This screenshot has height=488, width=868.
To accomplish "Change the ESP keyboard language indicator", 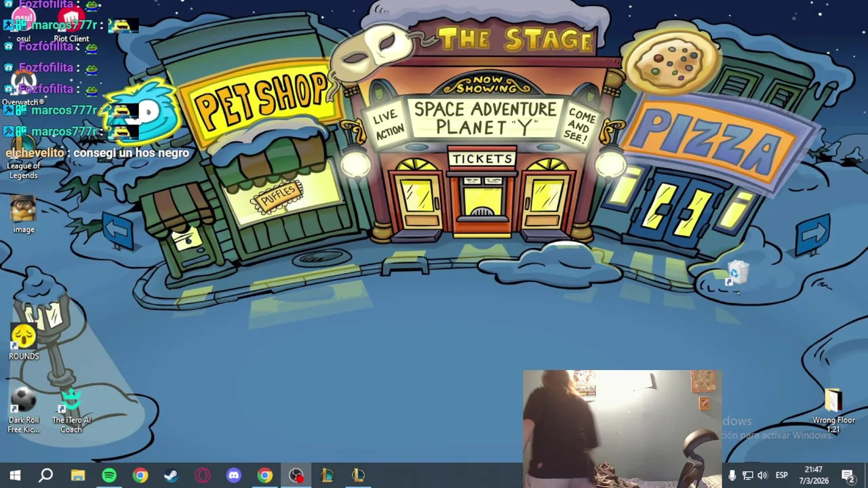I will [x=782, y=476].
